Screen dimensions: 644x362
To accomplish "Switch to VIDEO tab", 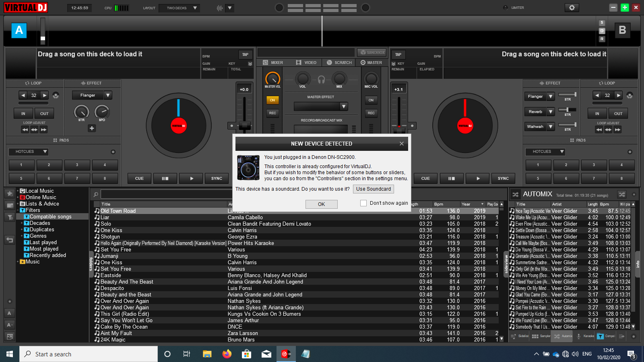I will click(x=306, y=63).
